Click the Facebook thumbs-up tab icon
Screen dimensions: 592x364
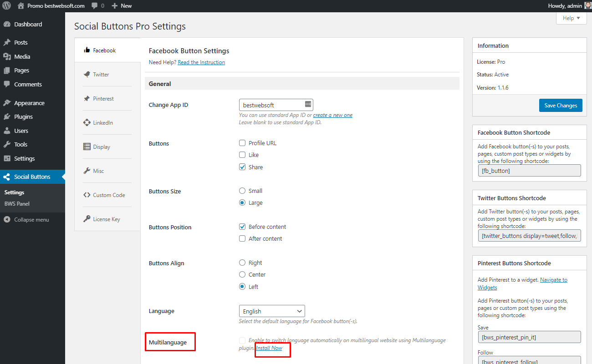[x=87, y=50]
